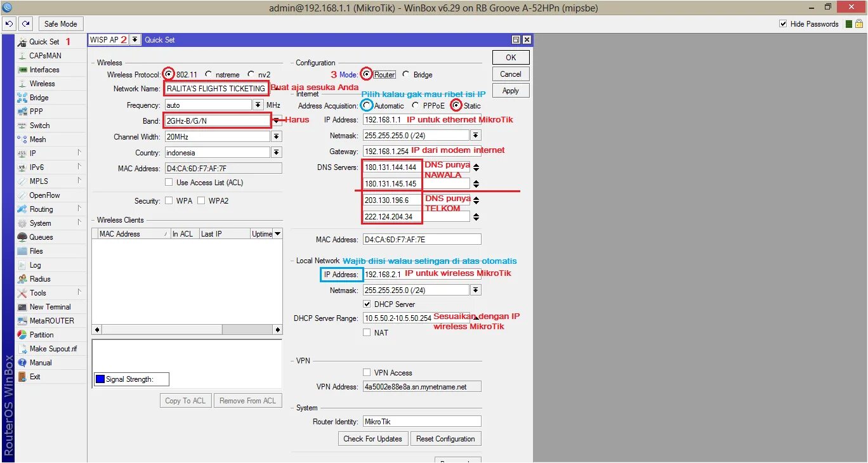
Task: Click the Apply button
Action: [x=511, y=91]
